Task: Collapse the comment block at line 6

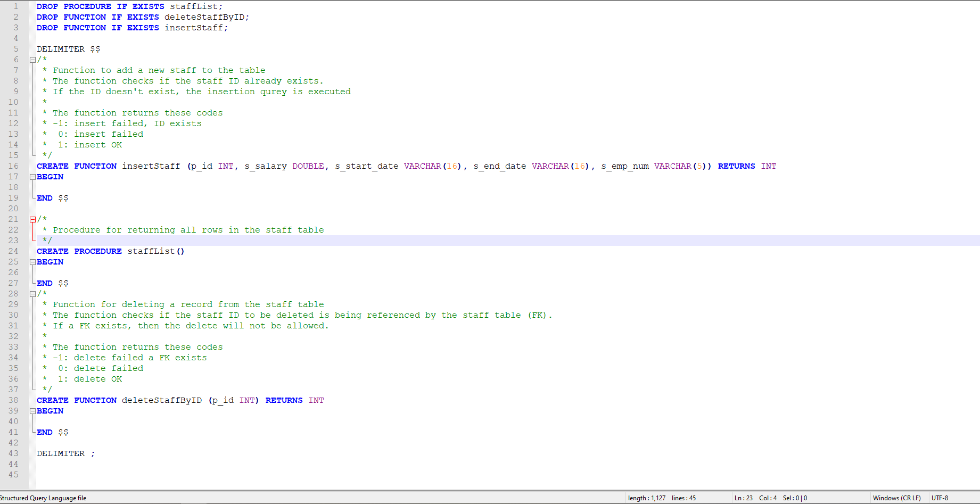Action: click(32, 60)
